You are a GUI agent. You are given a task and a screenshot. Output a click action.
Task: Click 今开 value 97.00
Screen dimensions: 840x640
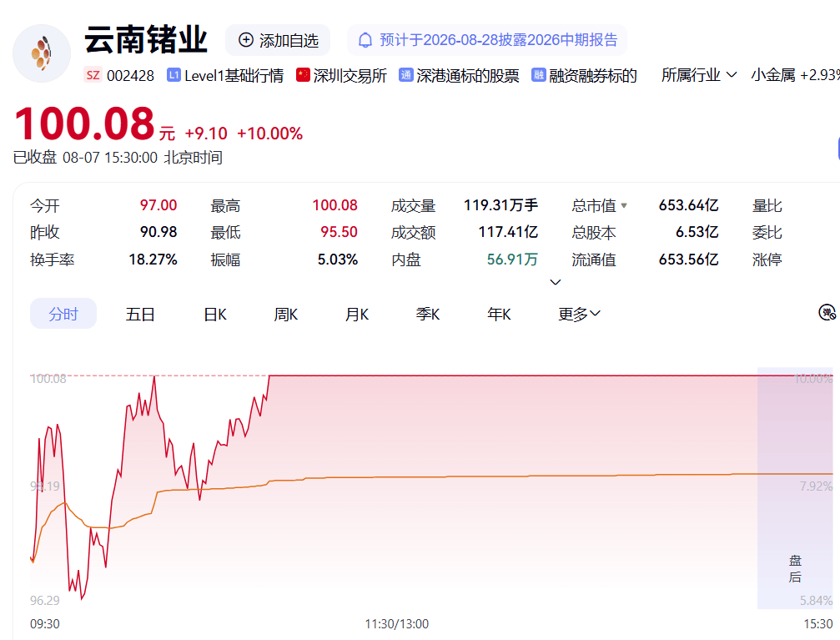[x=158, y=205]
